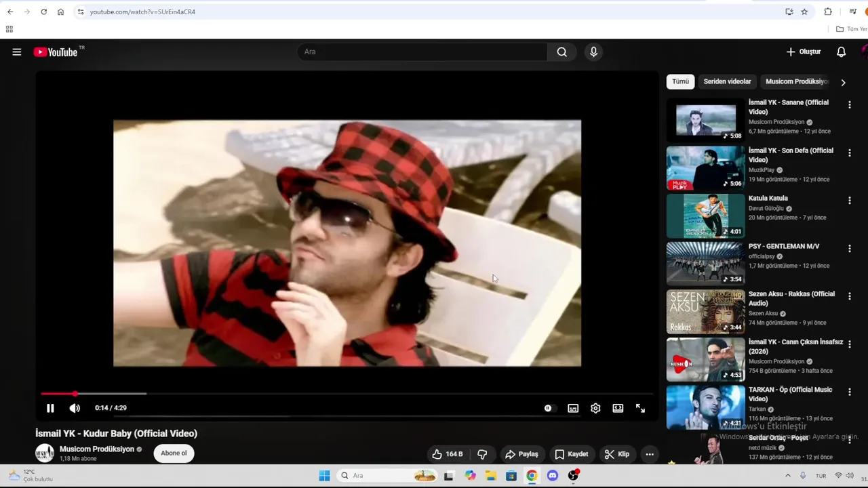The image size is (868, 488).
Task: Open options menu for Katula Katula
Action: [849, 201]
